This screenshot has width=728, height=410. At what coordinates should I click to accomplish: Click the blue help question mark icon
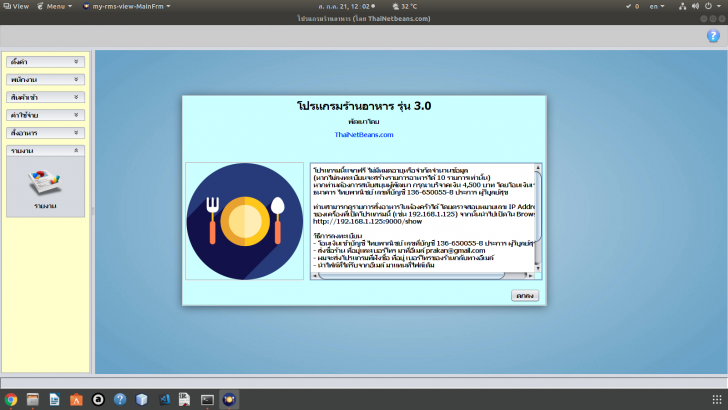[713, 36]
